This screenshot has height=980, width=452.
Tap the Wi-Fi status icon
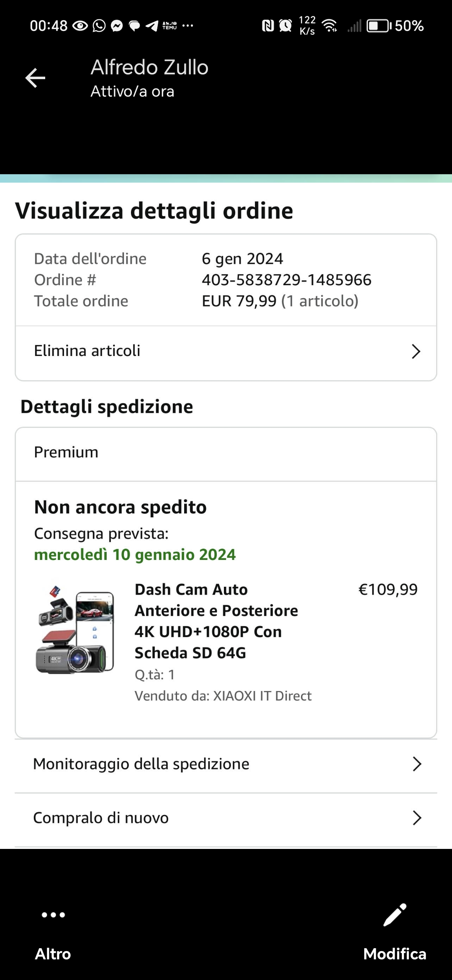(330, 26)
